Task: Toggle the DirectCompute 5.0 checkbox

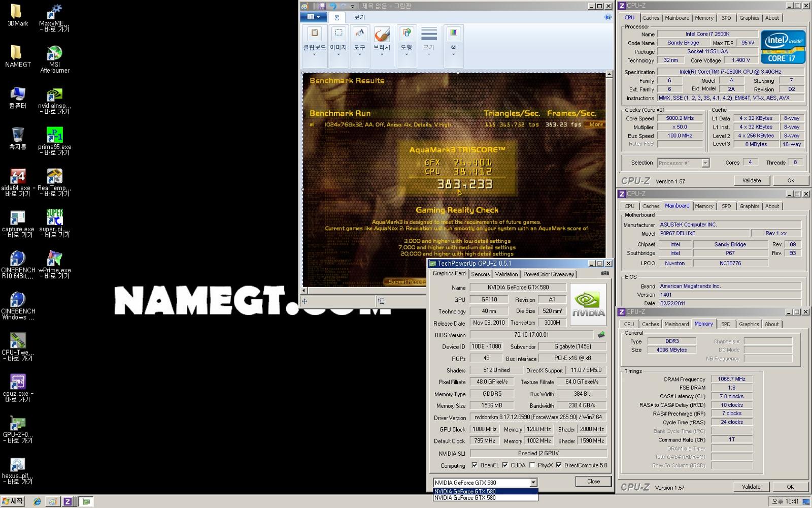Action: [x=559, y=465]
